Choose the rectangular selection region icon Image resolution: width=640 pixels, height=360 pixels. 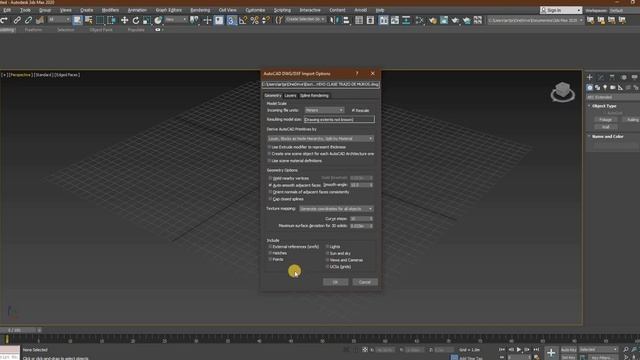pyautogui.click(x=100, y=20)
